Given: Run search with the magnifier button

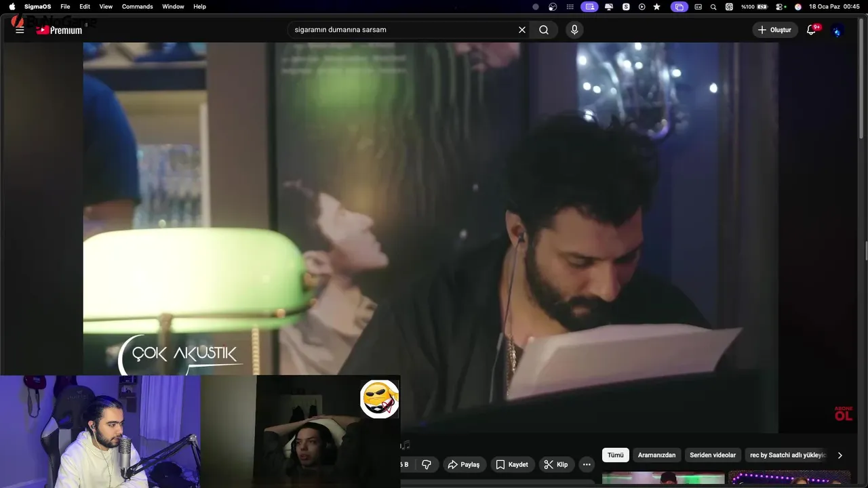Looking at the screenshot, I should pos(544,30).
